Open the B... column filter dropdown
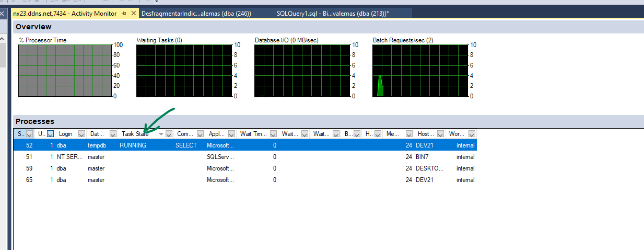The image size is (644, 250). pos(357,134)
